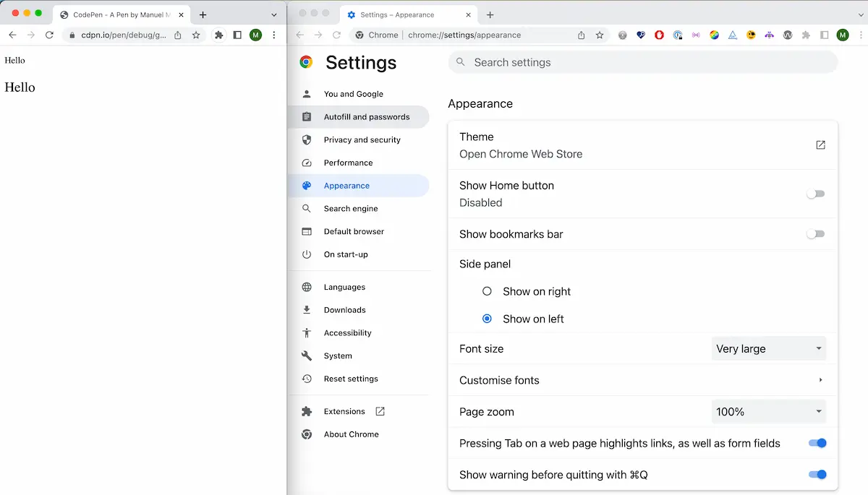Toggle side panel icon in Settings window
Image resolution: width=868 pixels, height=495 pixels.
[x=824, y=35]
